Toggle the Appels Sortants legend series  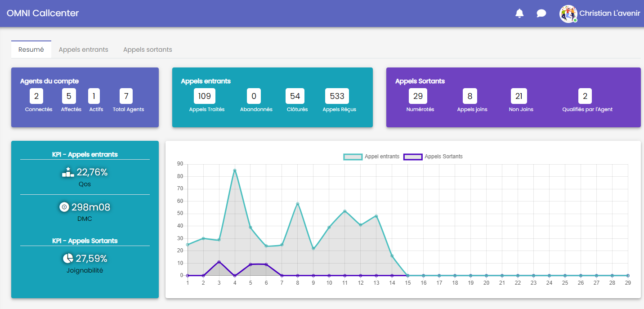coord(434,157)
